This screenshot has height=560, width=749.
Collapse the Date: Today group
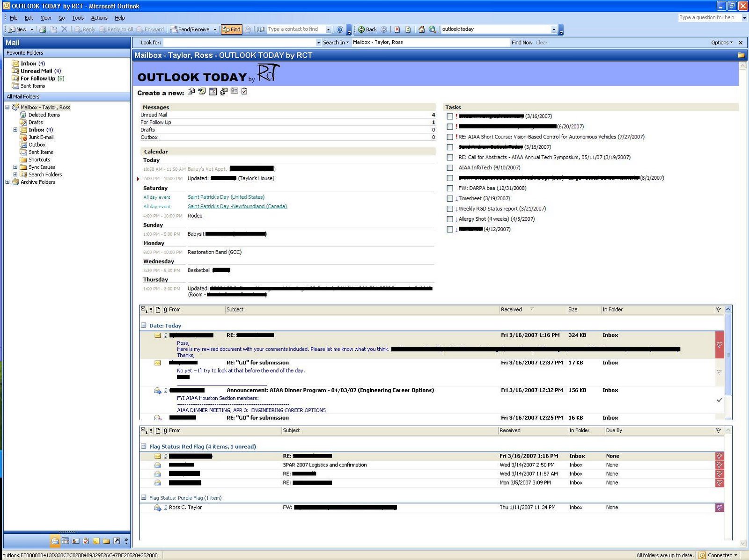(x=144, y=325)
